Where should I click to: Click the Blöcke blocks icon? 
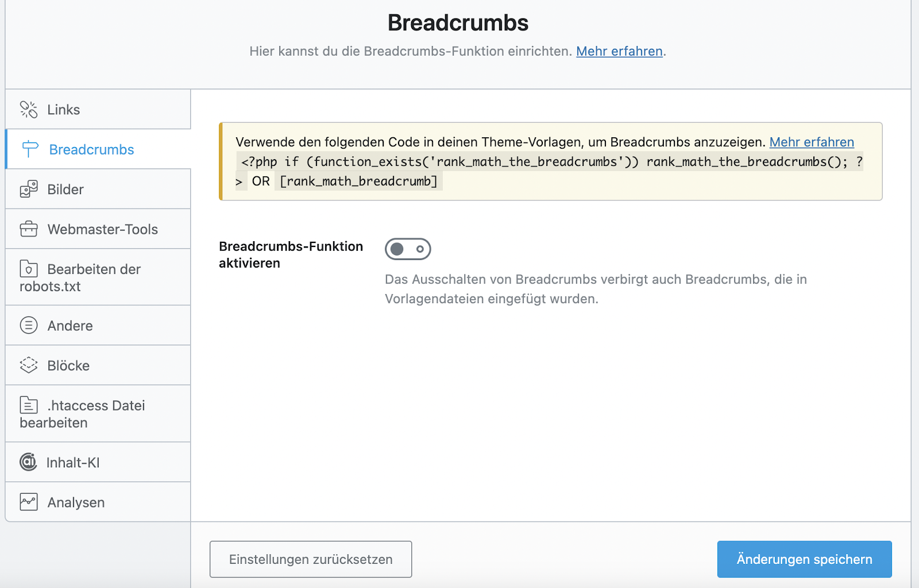click(29, 365)
